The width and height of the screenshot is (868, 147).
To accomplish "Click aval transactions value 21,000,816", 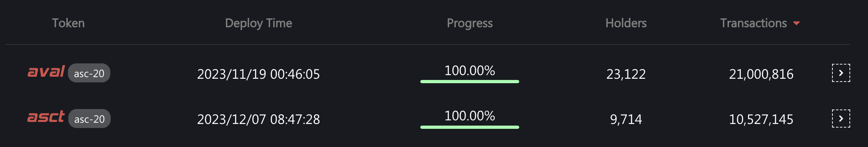I will pyautogui.click(x=761, y=74).
